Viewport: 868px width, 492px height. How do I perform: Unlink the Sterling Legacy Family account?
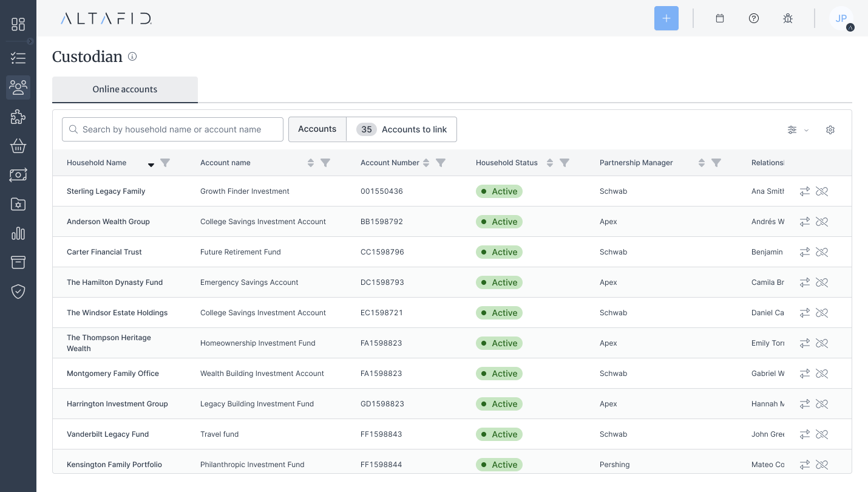click(822, 191)
